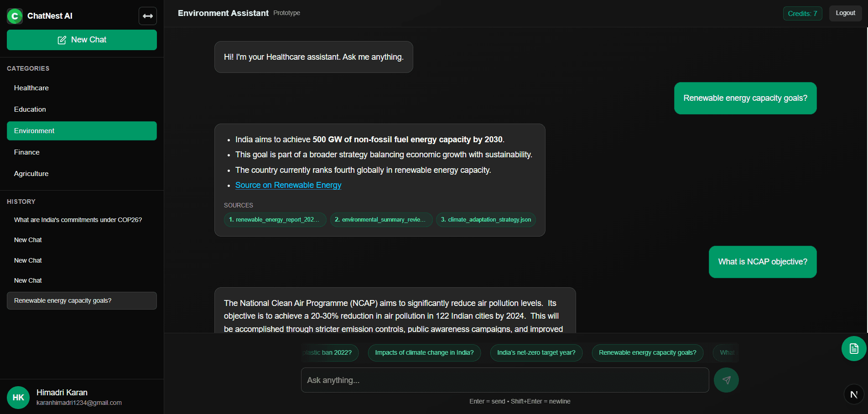Click the Credits: 7 badge
Screen dimensions: 868x414
pos(802,13)
